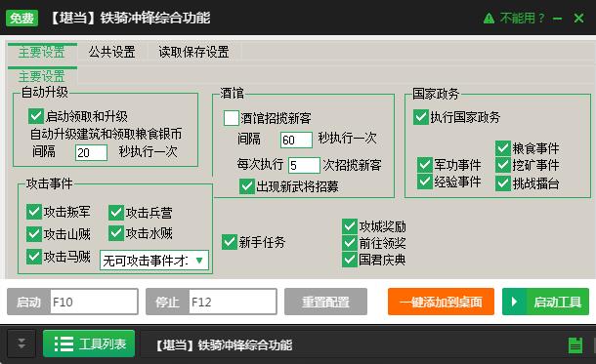Image resolution: width=596 pixels, height=364 pixels.
Task: Open the 无可攻击事件才 dropdown
Action: [154, 261]
